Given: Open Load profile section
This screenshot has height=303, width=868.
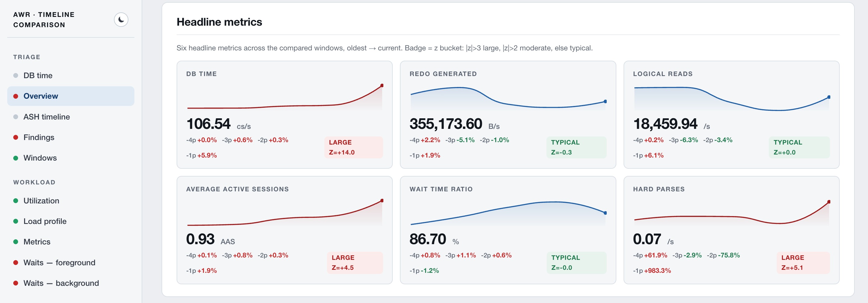Looking at the screenshot, I should [x=71, y=221].
